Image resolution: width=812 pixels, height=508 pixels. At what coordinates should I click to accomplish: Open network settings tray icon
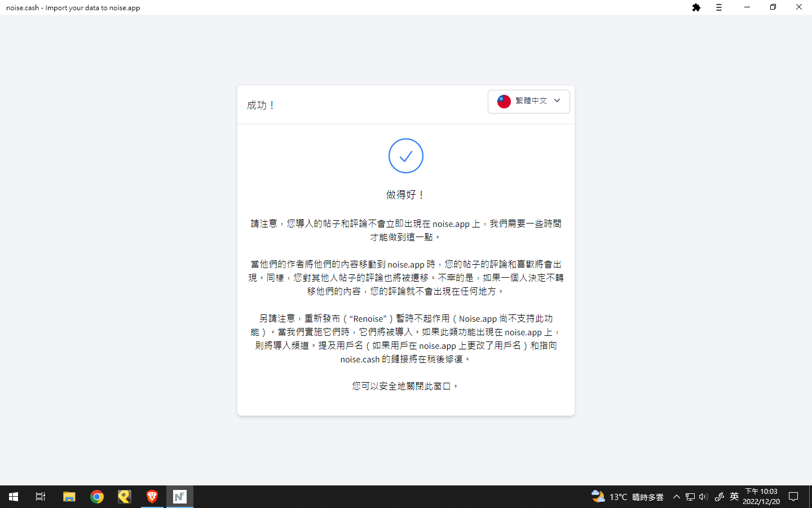(x=690, y=497)
